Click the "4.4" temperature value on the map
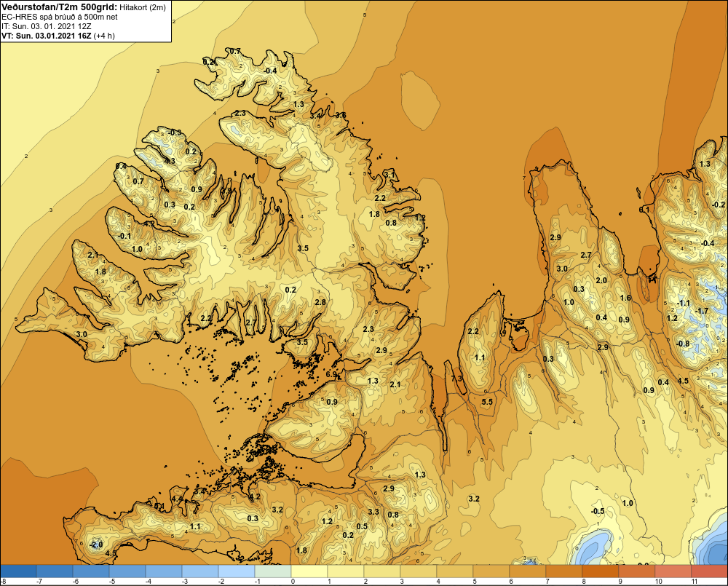This screenshot has width=728, height=586. pyautogui.click(x=177, y=499)
